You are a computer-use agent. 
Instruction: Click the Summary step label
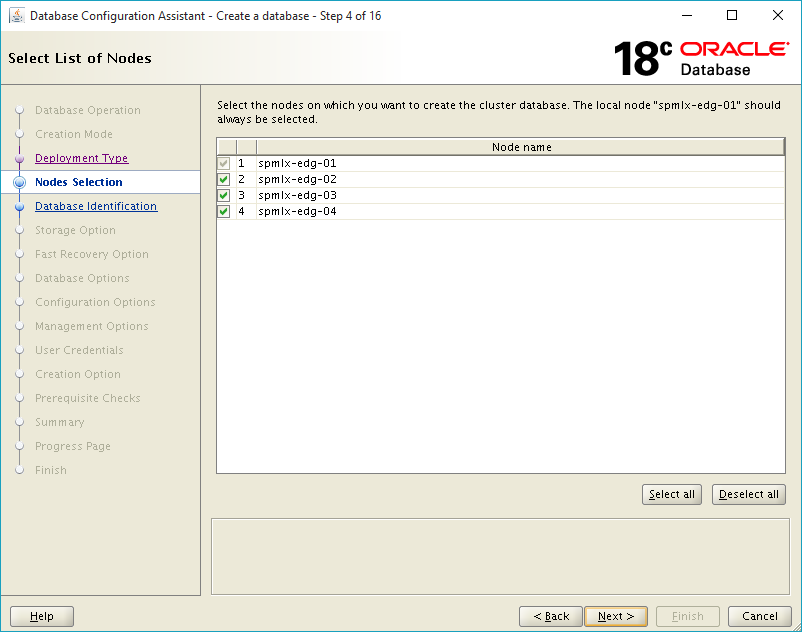pos(59,422)
